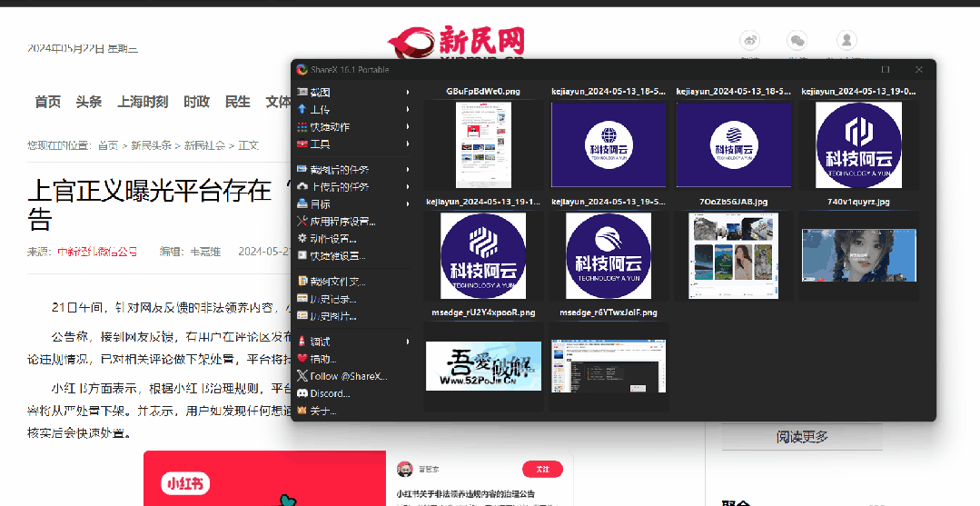Open 民生 in the Xinmin navigation bar
This screenshot has width=980, height=506.
[237, 102]
